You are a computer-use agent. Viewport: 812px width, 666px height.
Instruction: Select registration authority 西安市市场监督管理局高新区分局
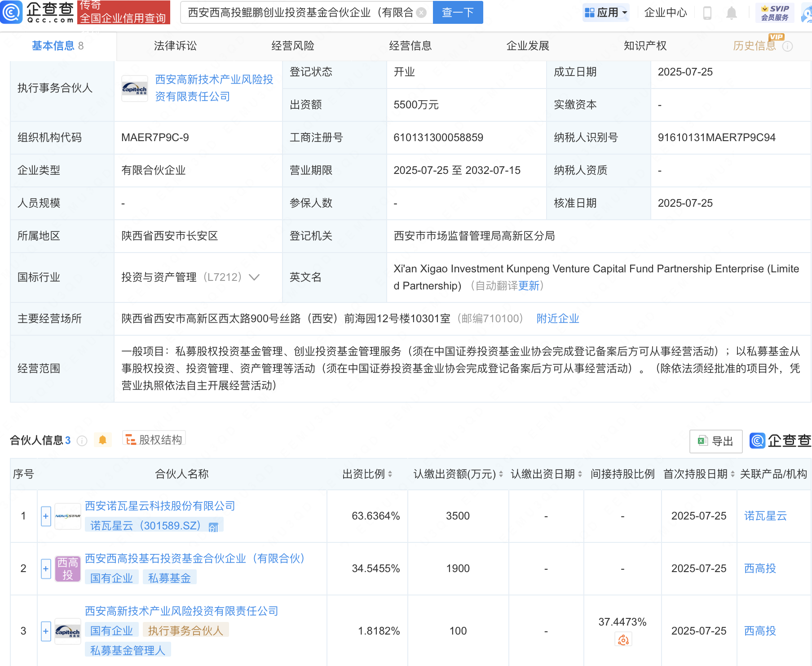[x=474, y=236]
